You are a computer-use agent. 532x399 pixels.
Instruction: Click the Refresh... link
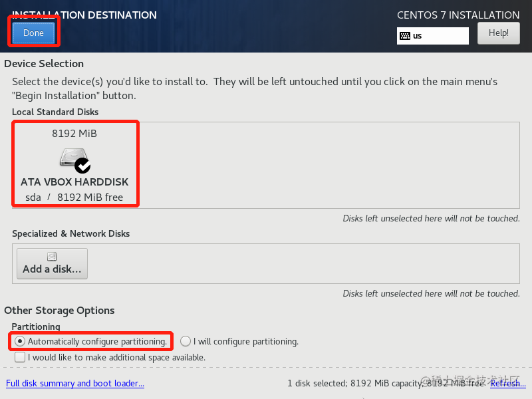508,384
